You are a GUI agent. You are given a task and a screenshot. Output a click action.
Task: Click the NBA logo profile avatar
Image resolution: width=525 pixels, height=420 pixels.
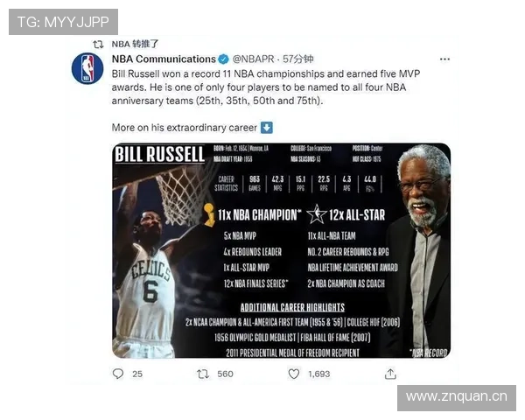(x=87, y=68)
